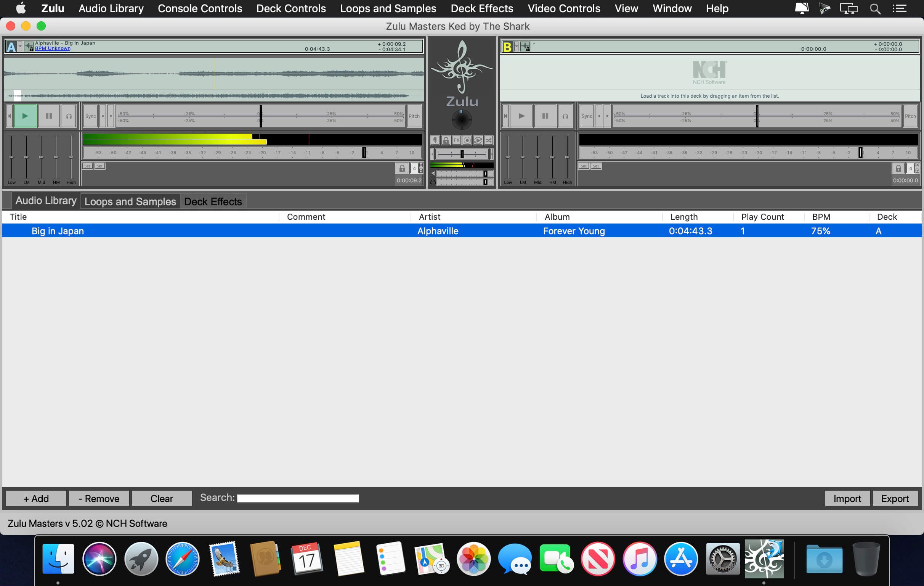Adjust Deck A Low EQ fader
This screenshot has height=586, width=924.
11,157
